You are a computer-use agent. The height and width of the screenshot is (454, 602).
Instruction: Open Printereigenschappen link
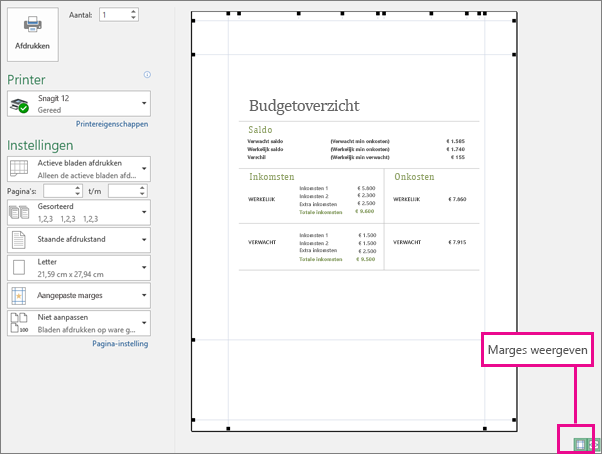(x=112, y=124)
